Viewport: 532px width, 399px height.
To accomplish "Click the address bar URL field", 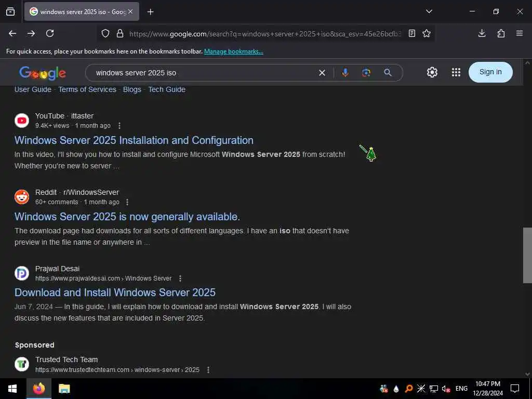I will click(264, 34).
